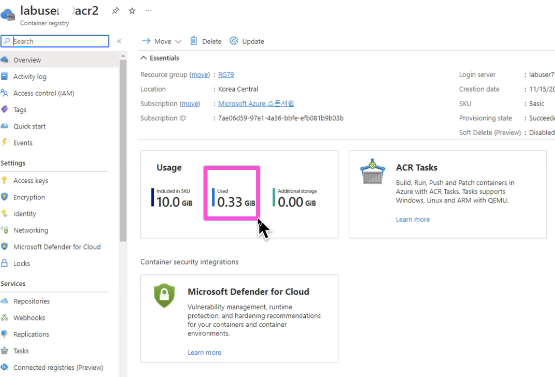Open the more options ellipsis in header
Screen dimensions: 555x377
tap(149, 11)
